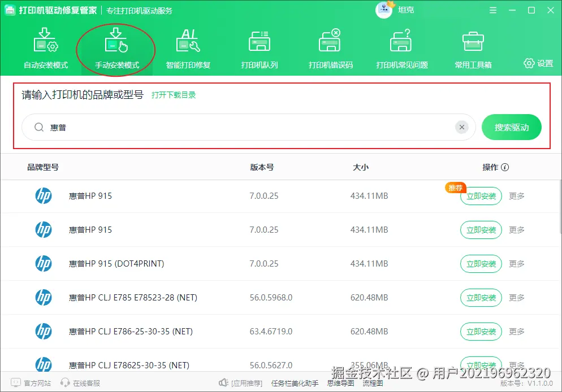Click the HP logo of CLJ E786 row
Image resolution: width=562 pixels, height=392 pixels.
point(44,331)
